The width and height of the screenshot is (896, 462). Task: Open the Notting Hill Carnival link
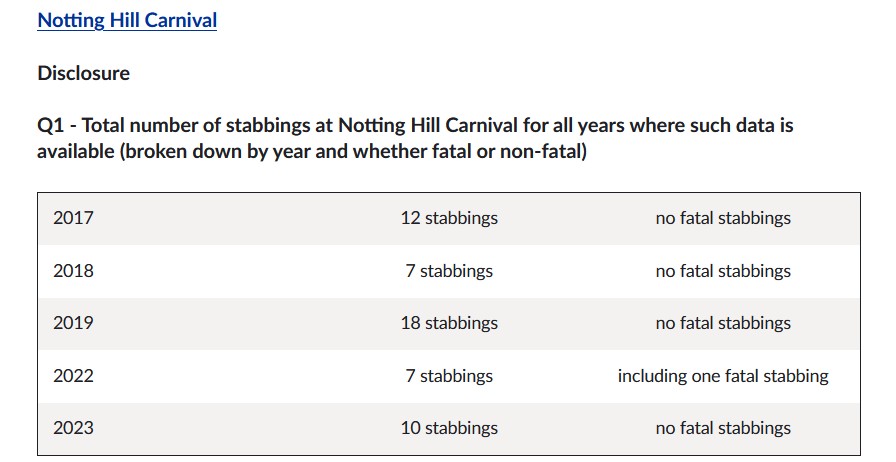point(127,20)
